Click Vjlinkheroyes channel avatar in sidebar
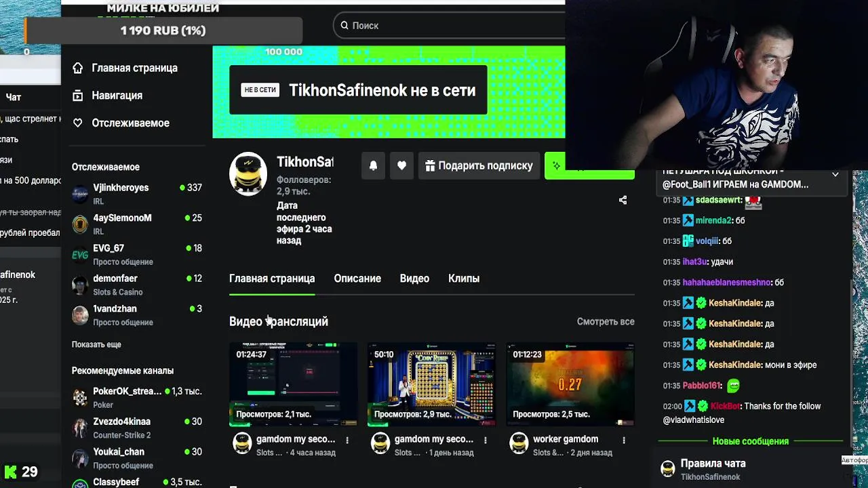This screenshot has width=868, height=488. pyautogui.click(x=80, y=194)
